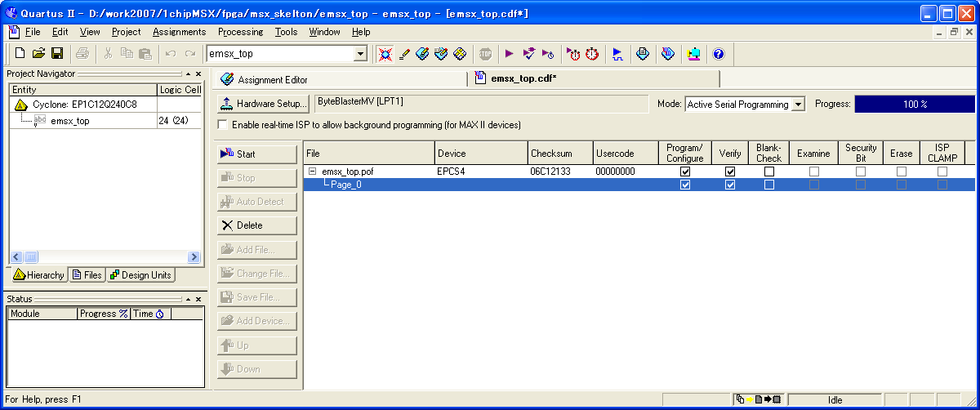Toggle Verify checkbox for emsx_top.pof
This screenshot has height=410, width=980.
730,172
